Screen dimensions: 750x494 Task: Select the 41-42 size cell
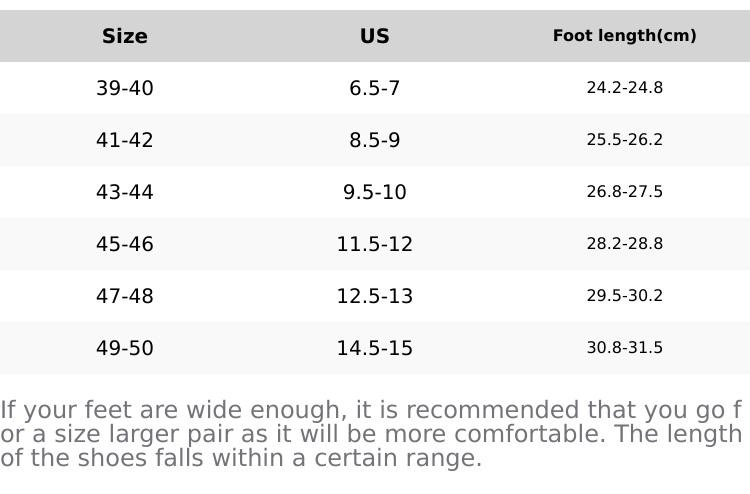coord(125,140)
